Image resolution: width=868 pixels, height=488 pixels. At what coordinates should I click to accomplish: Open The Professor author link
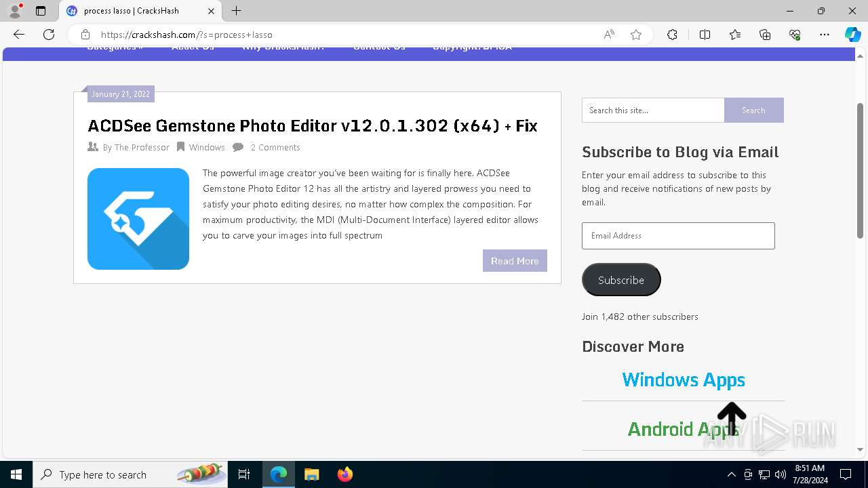[x=142, y=147]
